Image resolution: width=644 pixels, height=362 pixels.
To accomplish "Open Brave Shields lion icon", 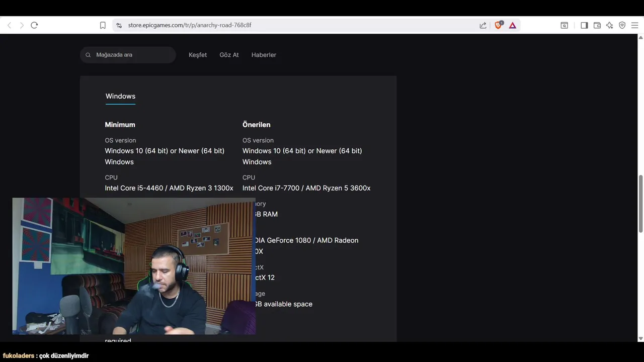I will point(499,25).
